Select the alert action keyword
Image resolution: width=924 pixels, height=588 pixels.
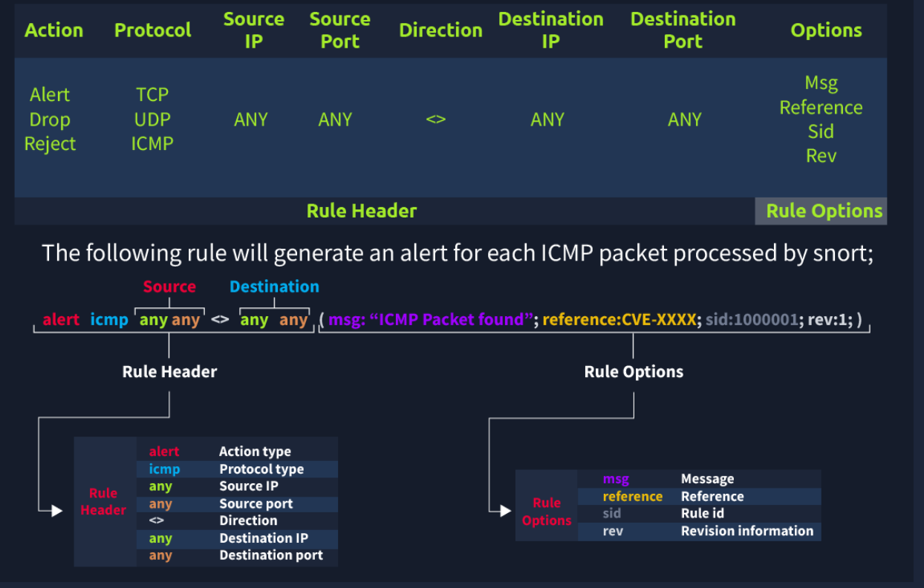pos(62,319)
